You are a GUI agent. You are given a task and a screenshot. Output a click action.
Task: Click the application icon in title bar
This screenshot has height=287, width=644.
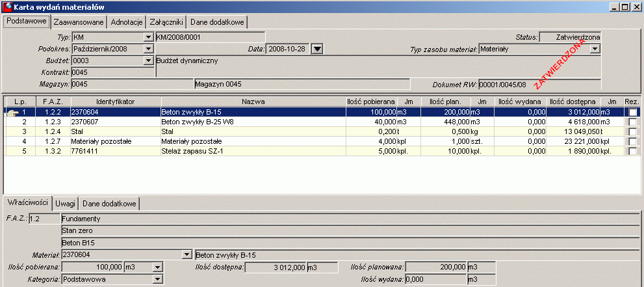[x=8, y=7]
